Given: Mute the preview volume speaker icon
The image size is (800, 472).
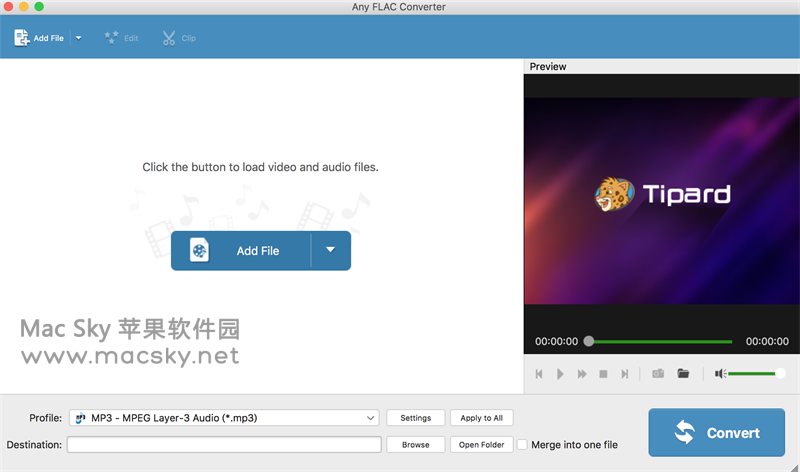Looking at the screenshot, I should tap(720, 374).
